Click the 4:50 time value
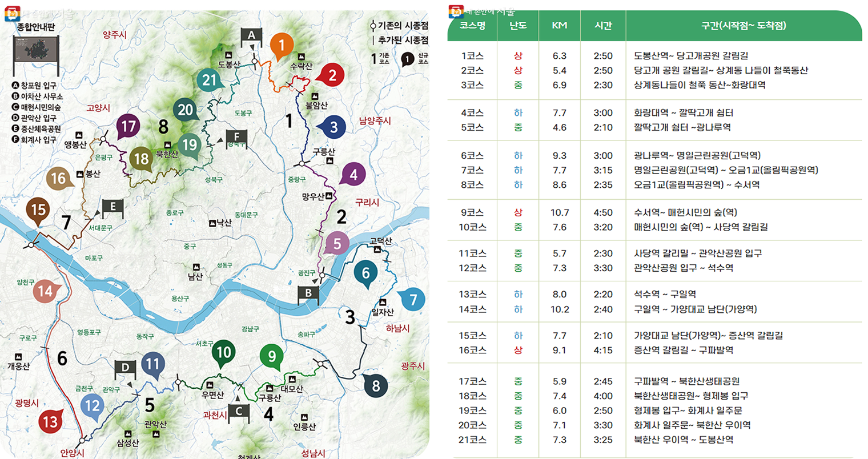 (603, 212)
